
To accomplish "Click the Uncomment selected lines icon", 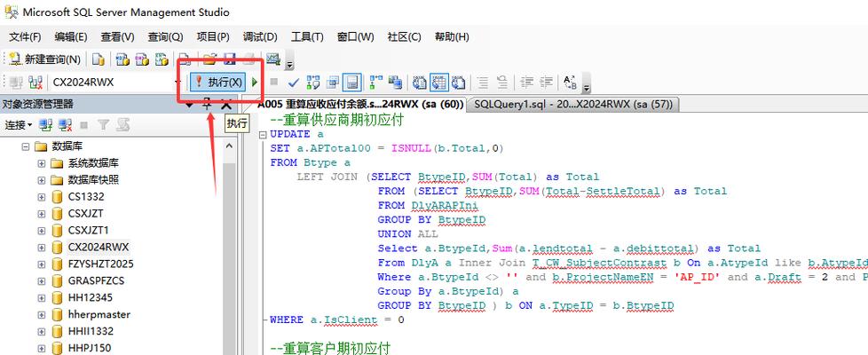I will [502, 83].
